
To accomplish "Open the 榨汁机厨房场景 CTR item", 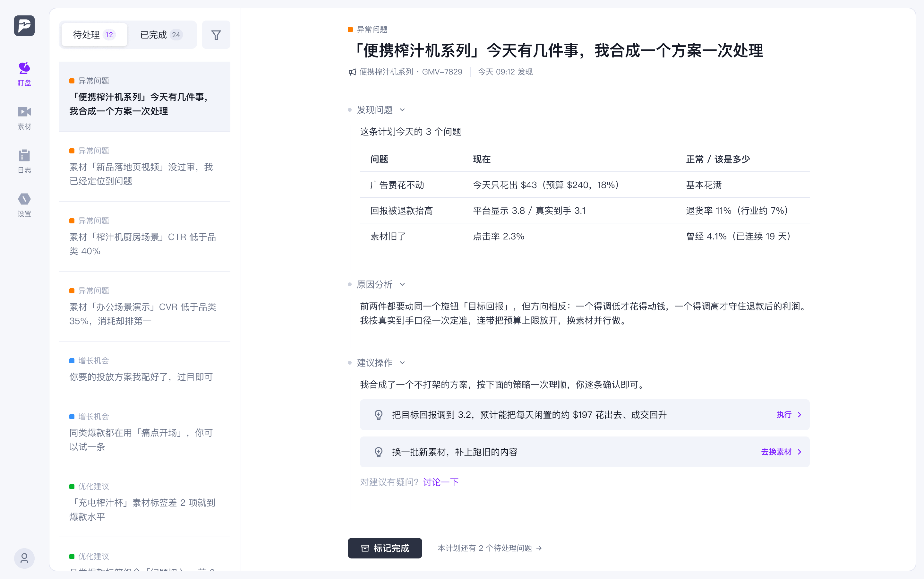I will (145, 236).
